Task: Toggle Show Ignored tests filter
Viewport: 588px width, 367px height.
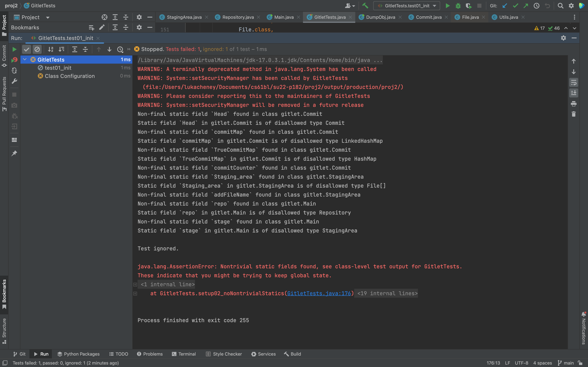Action: click(37, 49)
